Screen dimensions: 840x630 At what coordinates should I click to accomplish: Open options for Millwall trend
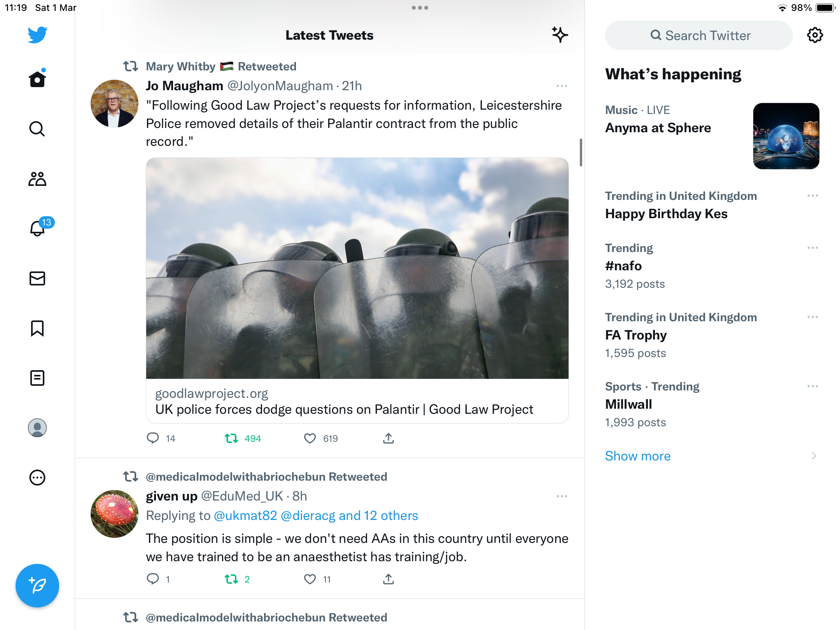coord(813,386)
